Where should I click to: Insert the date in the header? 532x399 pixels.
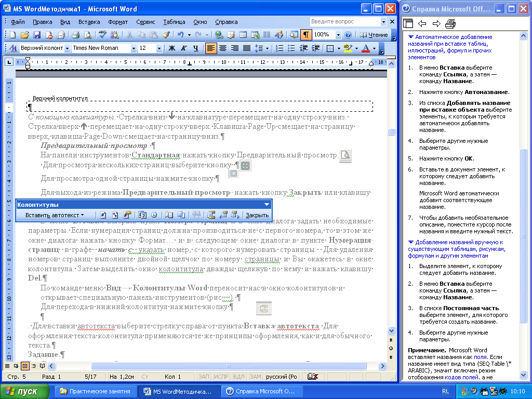coord(142,215)
